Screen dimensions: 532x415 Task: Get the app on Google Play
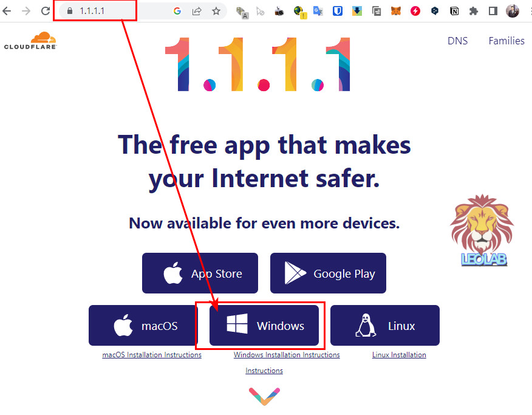pos(328,273)
